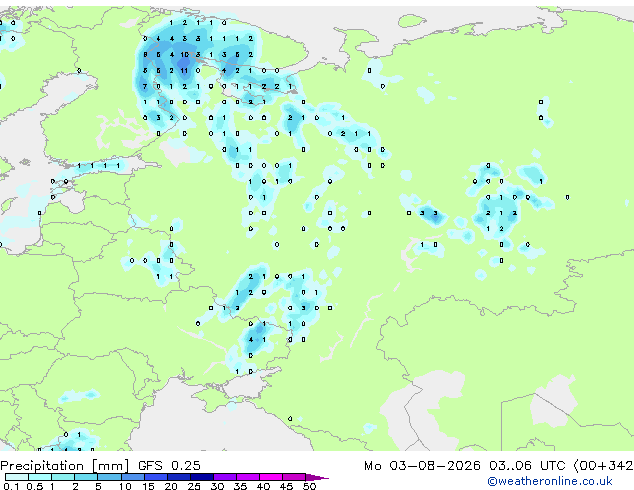Click the '50' legend scale label
The width and height of the screenshot is (634, 490).
point(310,486)
